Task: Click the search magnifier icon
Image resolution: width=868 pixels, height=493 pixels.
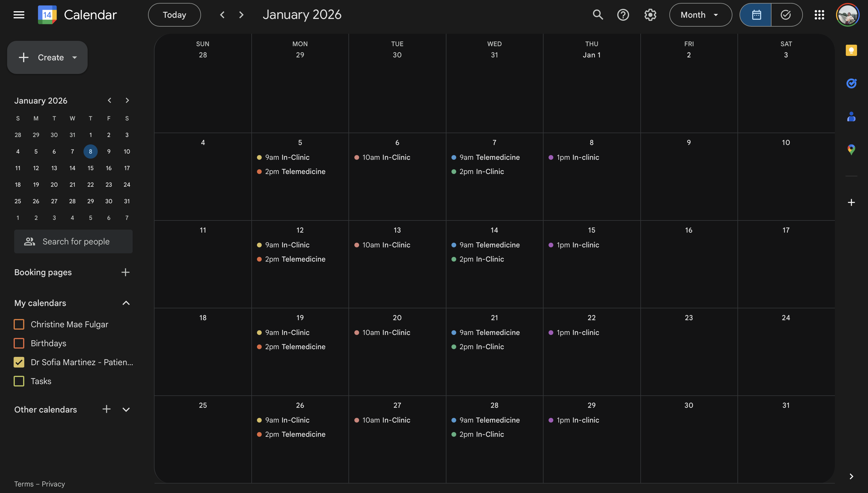Action: 598,15
